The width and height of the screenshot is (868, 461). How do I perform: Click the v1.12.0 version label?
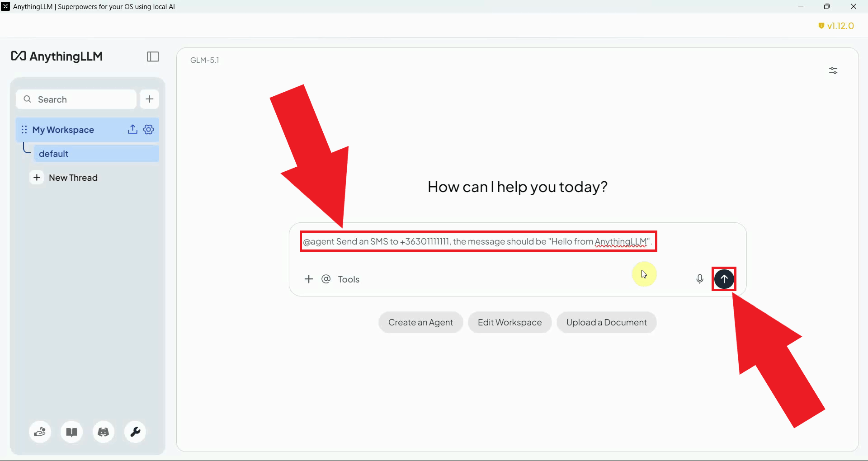click(x=836, y=26)
